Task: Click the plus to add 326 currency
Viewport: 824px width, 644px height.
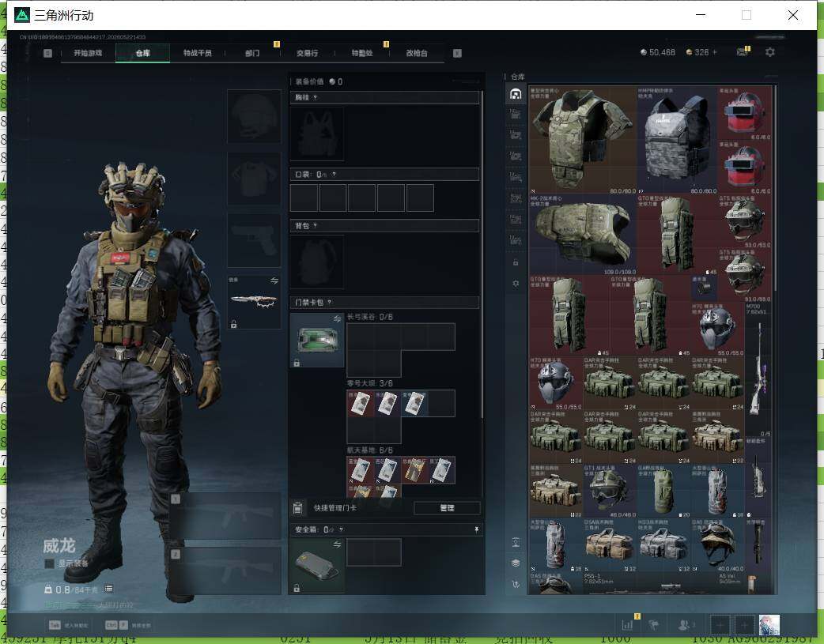Action: point(714,52)
